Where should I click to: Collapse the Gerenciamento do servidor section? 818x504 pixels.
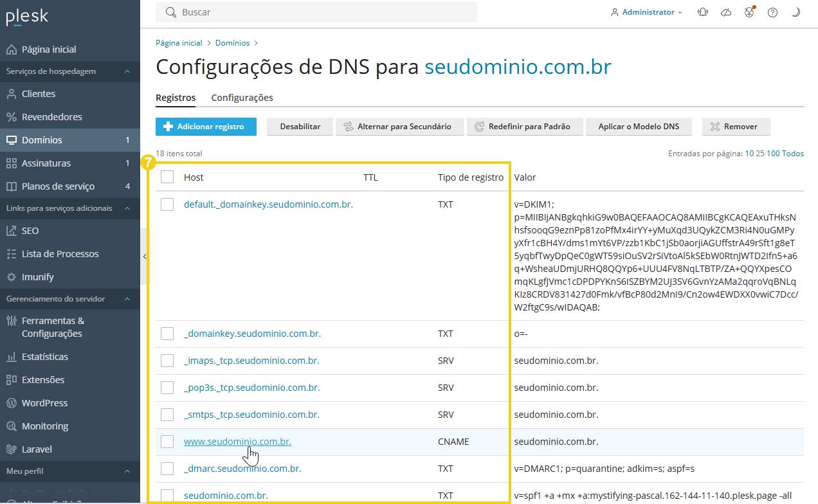tap(127, 299)
